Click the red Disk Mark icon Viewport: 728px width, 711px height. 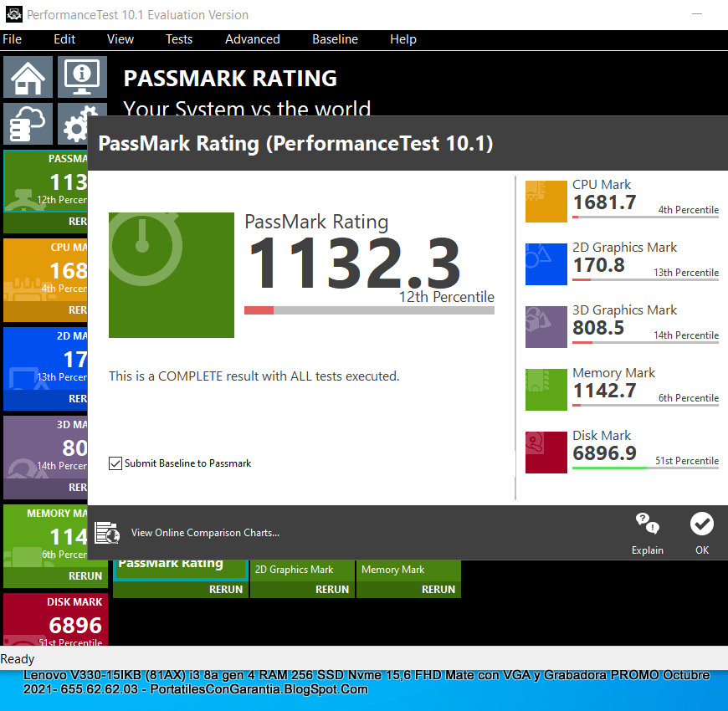(546, 452)
